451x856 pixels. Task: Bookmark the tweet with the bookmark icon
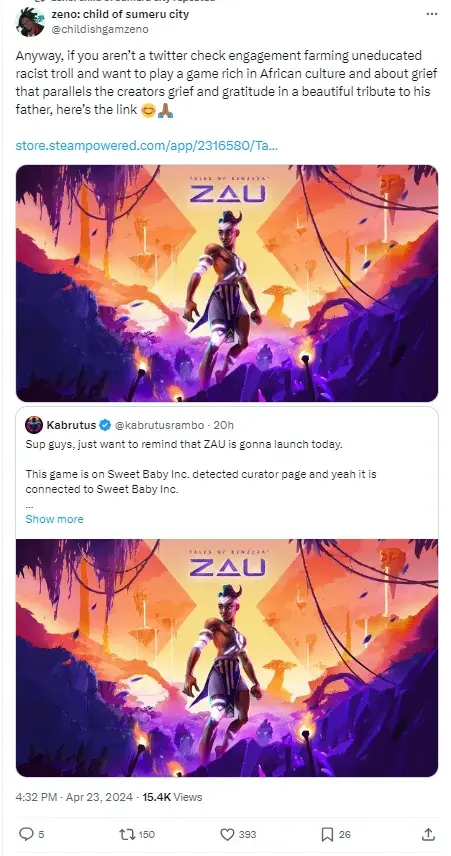327,834
